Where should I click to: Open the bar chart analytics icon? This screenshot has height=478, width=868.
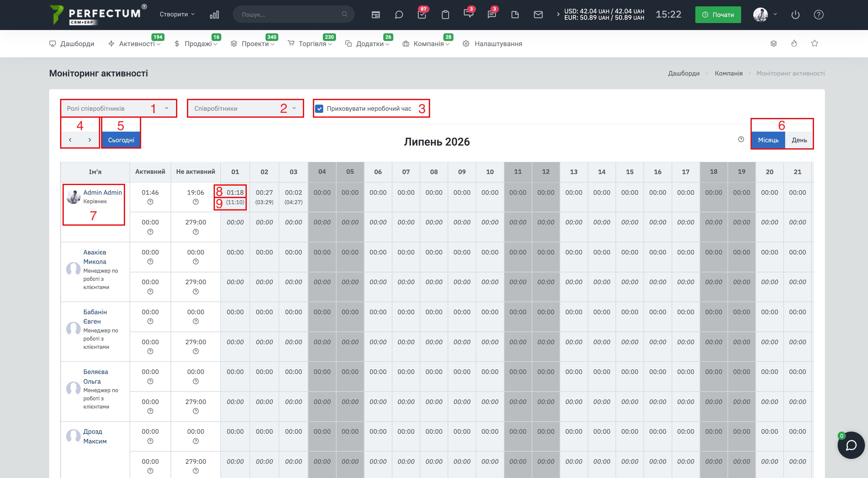[x=214, y=15]
